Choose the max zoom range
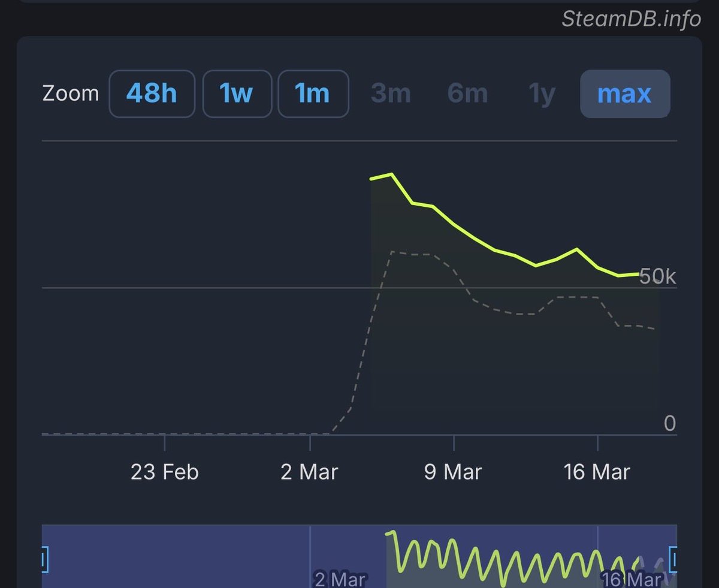The height and width of the screenshot is (588, 719). pyautogui.click(x=625, y=94)
